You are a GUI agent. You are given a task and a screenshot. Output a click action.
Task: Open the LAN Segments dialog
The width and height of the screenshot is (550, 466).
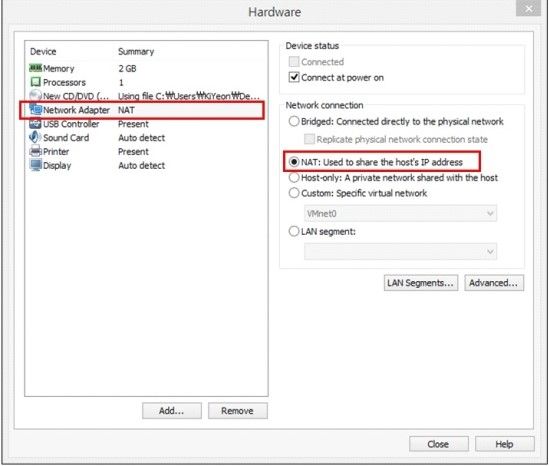point(421,283)
